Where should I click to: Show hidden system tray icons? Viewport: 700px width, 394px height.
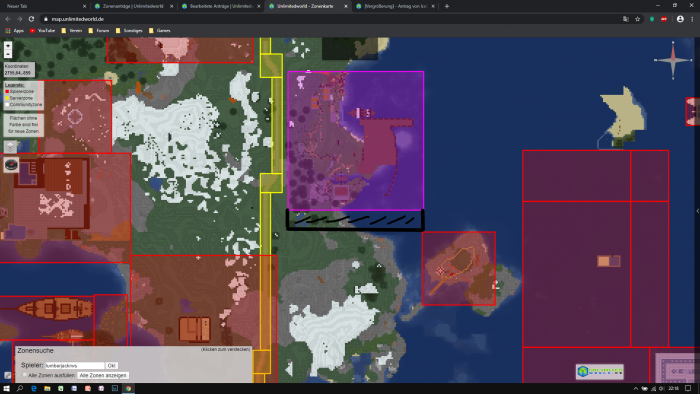pyautogui.click(x=636, y=388)
